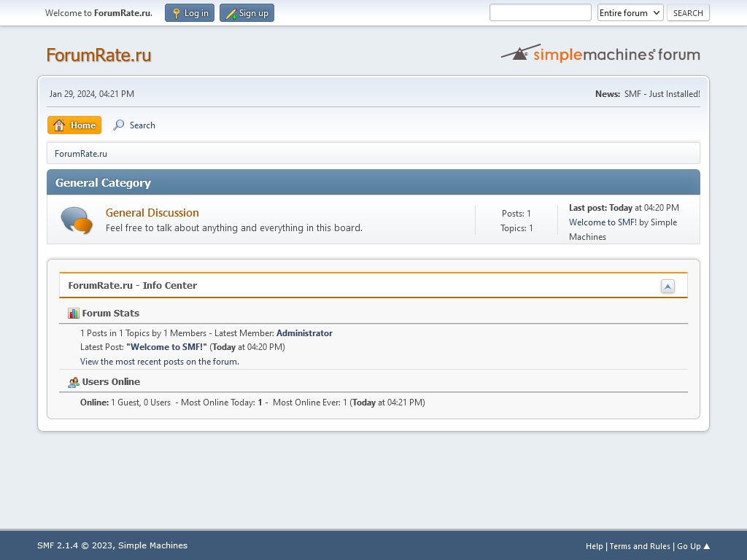This screenshot has width=747, height=560.
Task: Open the Entire forum search scope dropdown
Action: point(630,13)
